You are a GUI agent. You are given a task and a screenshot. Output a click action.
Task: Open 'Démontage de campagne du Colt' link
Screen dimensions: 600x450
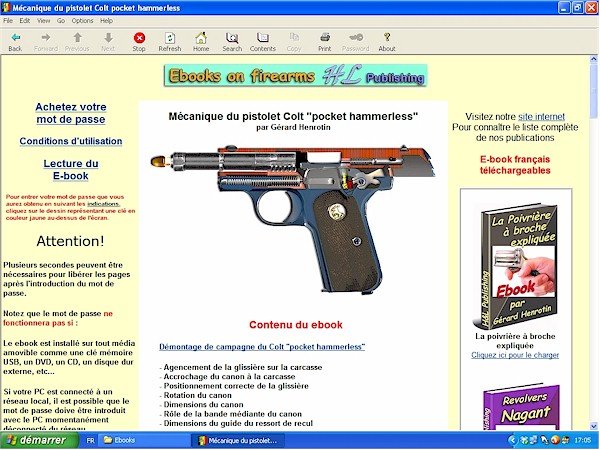[262, 347]
